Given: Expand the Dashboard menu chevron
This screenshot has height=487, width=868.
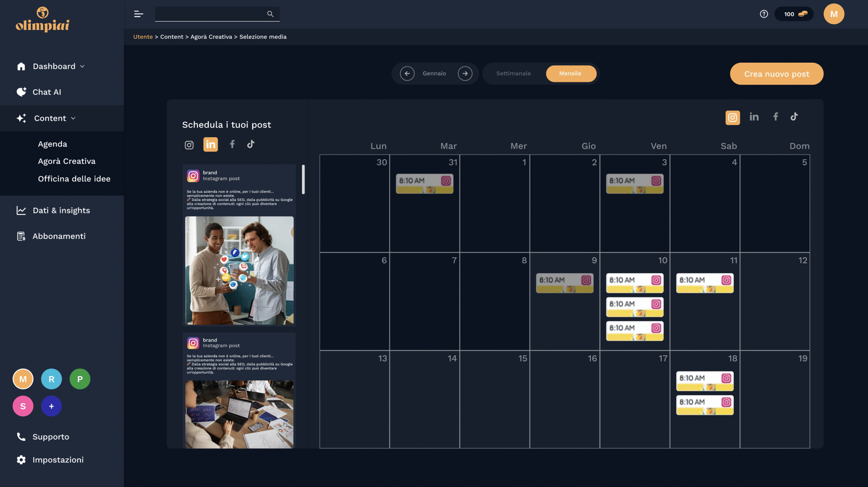Looking at the screenshot, I should pyautogui.click(x=82, y=66).
